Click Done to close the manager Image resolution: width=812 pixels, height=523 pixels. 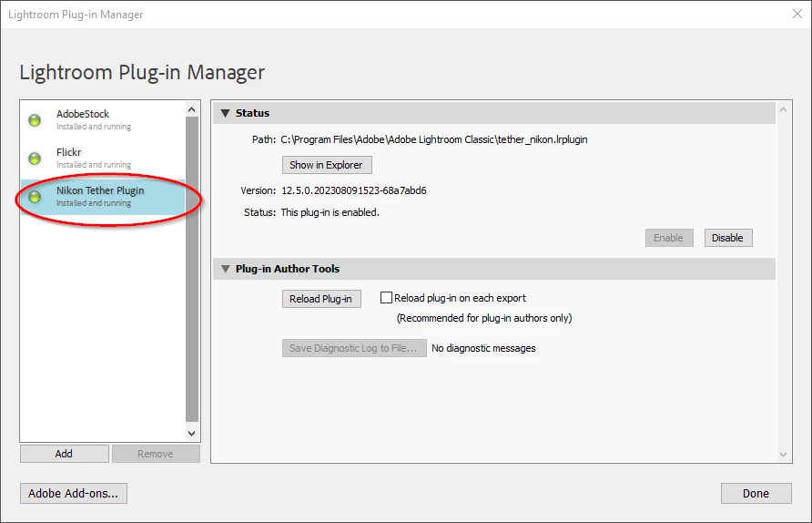[x=756, y=494]
